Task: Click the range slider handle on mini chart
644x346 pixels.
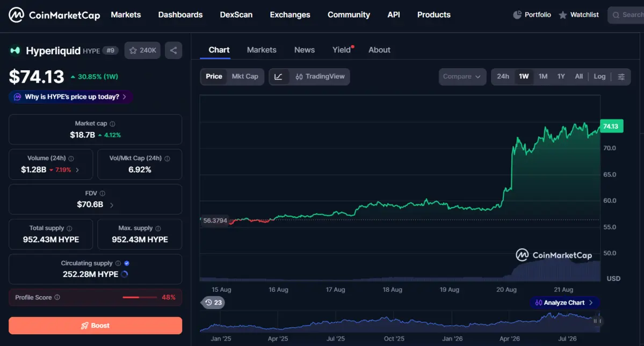Action: pos(597,321)
